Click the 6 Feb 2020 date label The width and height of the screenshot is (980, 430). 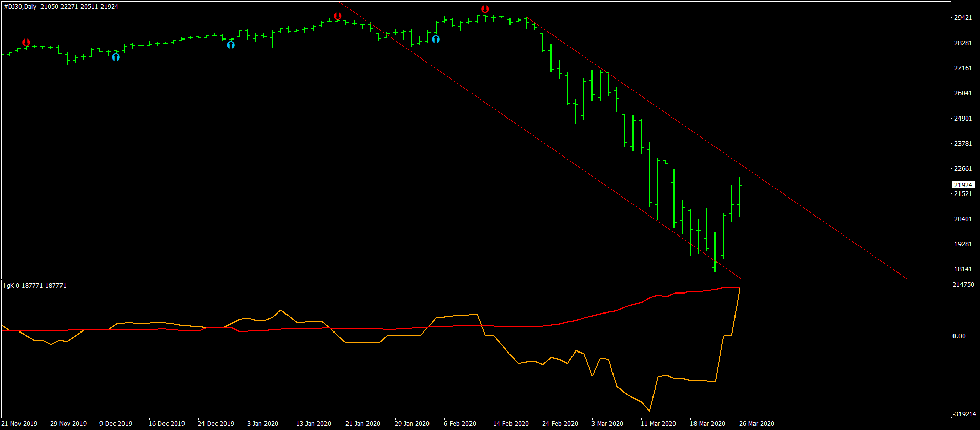(460, 424)
